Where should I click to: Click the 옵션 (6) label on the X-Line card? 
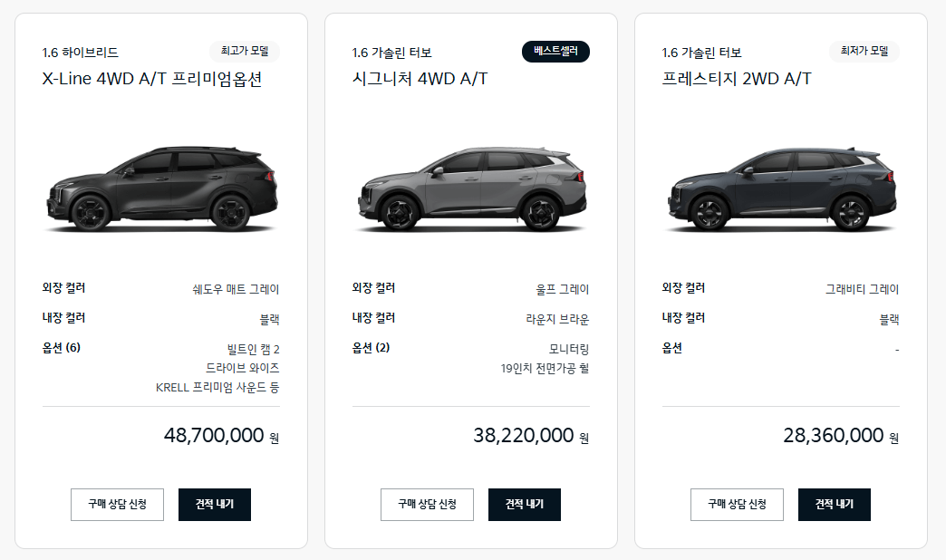click(63, 349)
